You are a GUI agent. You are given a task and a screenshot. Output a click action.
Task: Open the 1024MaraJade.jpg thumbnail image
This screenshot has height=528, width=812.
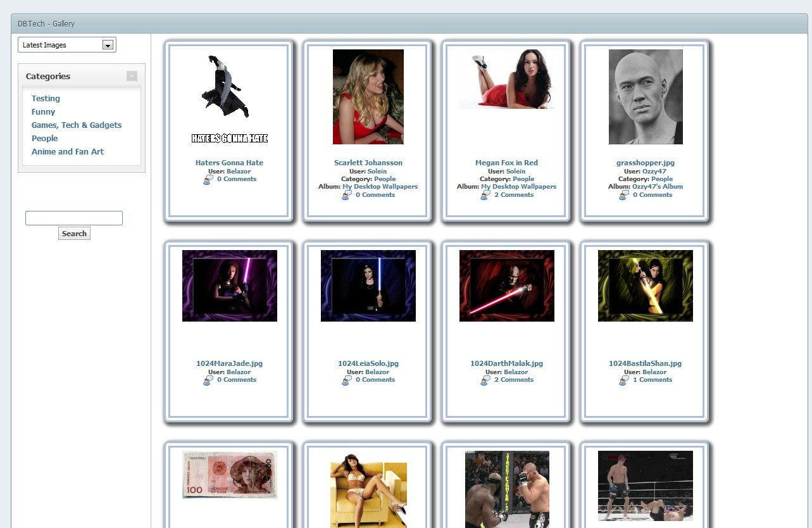pos(229,286)
